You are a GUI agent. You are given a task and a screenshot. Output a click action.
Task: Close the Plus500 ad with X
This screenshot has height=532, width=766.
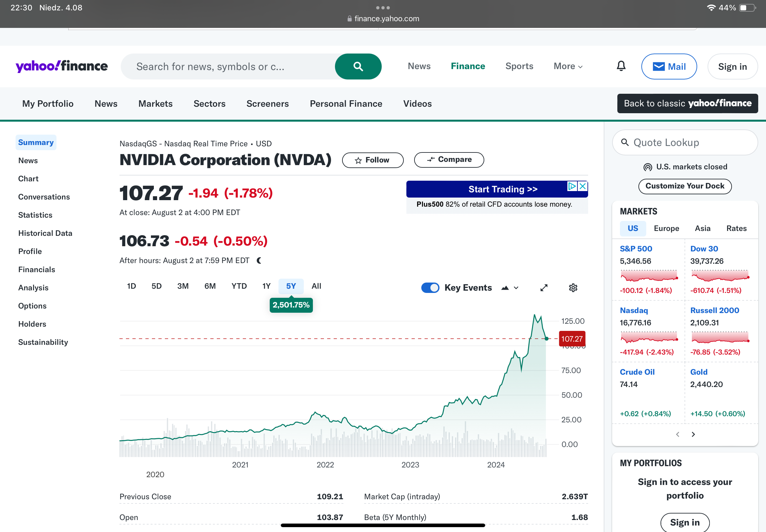[x=583, y=186]
